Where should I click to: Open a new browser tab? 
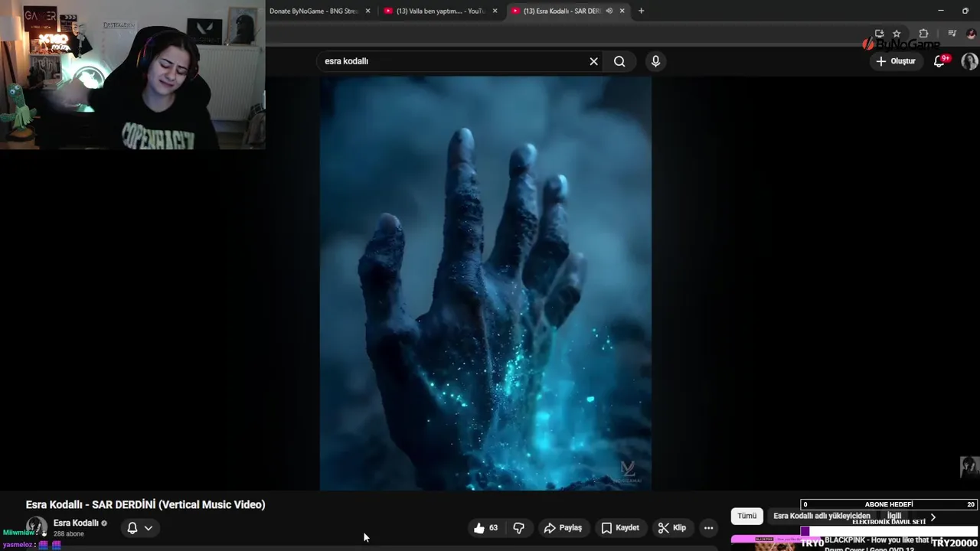641,11
